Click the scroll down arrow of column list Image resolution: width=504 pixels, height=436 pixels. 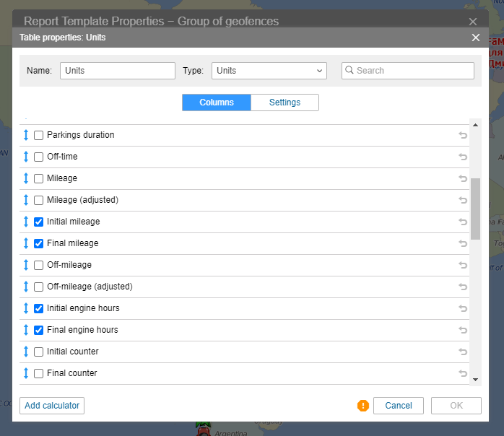point(475,379)
